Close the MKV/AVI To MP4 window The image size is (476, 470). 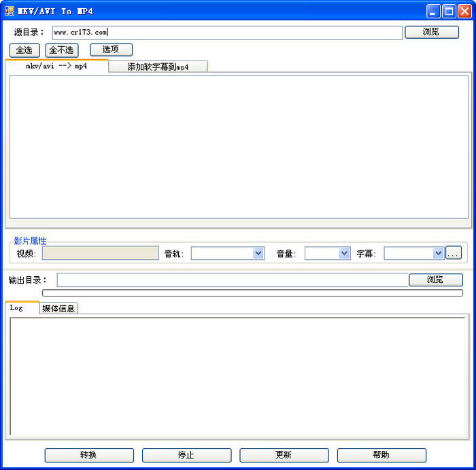[464, 12]
